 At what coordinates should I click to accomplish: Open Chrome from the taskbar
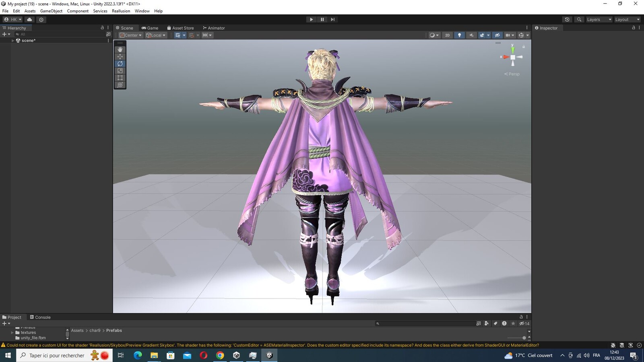pyautogui.click(x=220, y=355)
